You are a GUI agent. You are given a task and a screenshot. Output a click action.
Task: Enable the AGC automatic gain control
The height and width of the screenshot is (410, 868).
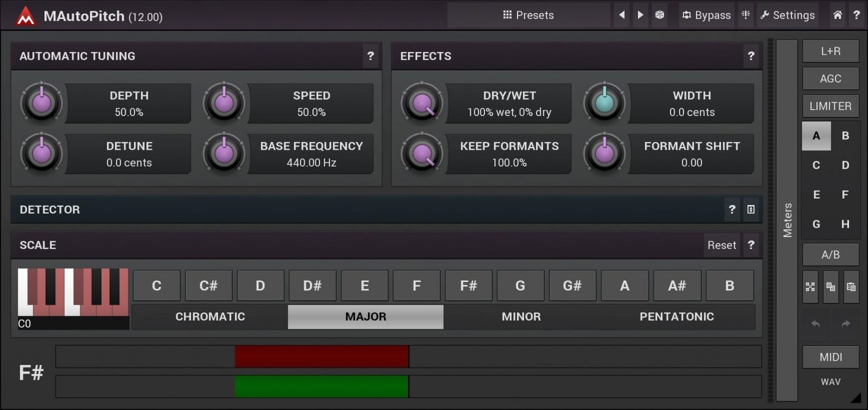pyautogui.click(x=831, y=79)
